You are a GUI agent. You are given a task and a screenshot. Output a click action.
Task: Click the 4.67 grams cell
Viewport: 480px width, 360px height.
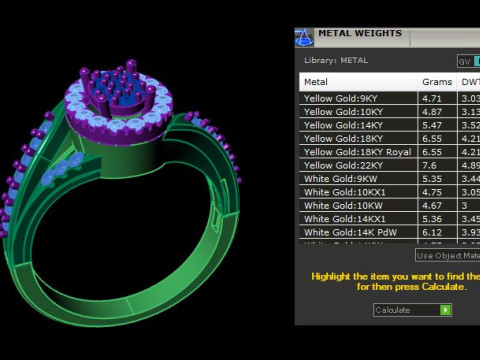pyautogui.click(x=437, y=205)
